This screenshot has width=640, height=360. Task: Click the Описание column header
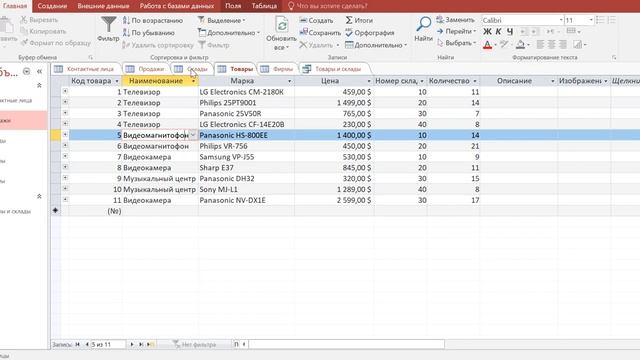[x=514, y=81]
